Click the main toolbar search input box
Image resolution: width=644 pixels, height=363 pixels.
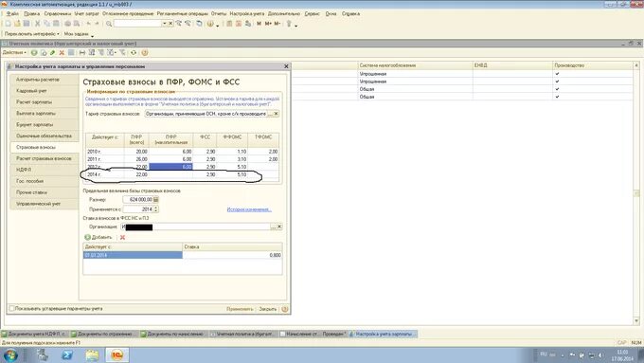(137, 24)
